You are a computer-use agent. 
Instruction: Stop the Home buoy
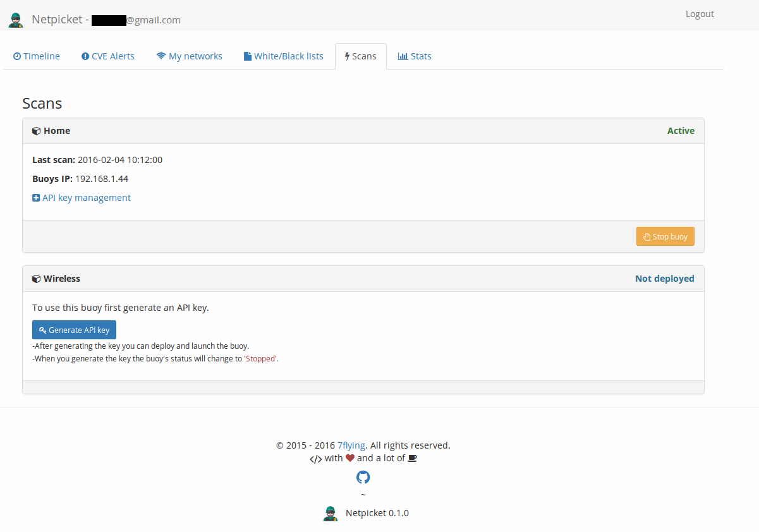(x=665, y=236)
